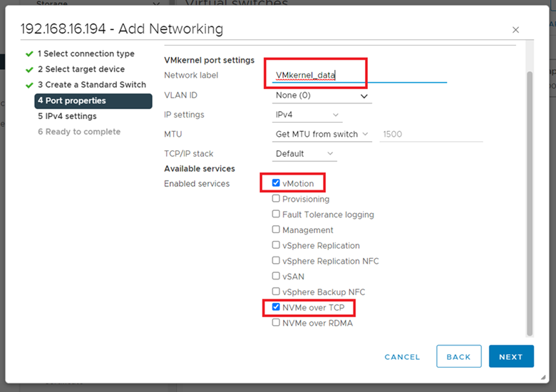556x392 pixels.
Task: Uncheck the vMotion service checkbox
Action: coord(276,183)
